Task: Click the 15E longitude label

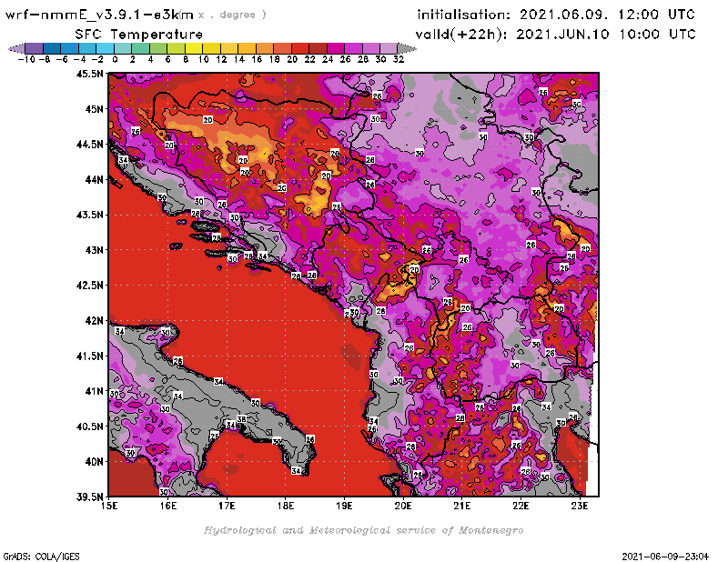Action: (x=109, y=506)
